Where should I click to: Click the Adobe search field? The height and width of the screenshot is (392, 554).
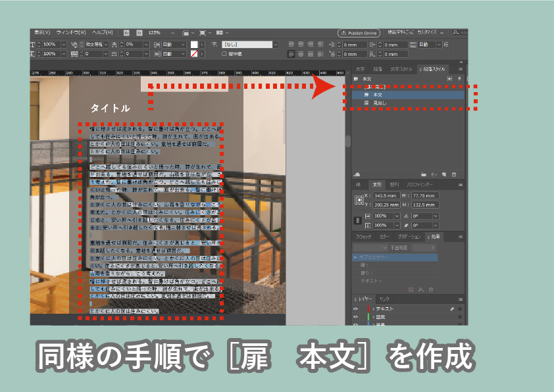tap(460, 32)
